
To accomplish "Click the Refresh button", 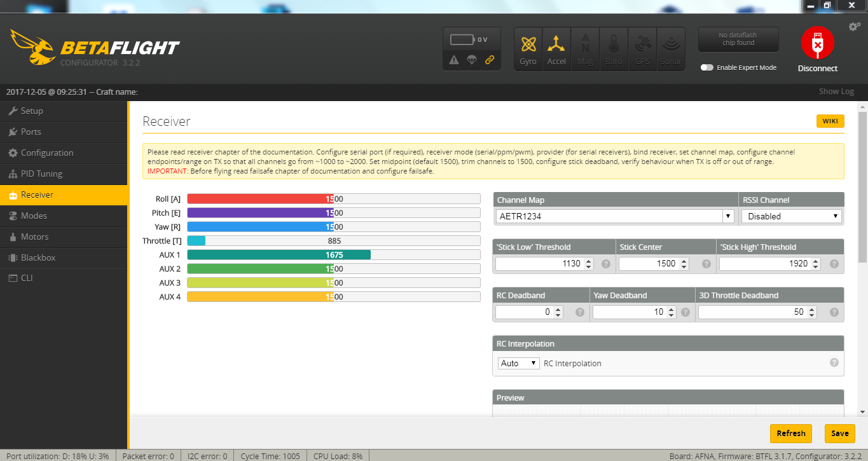I will coord(791,433).
